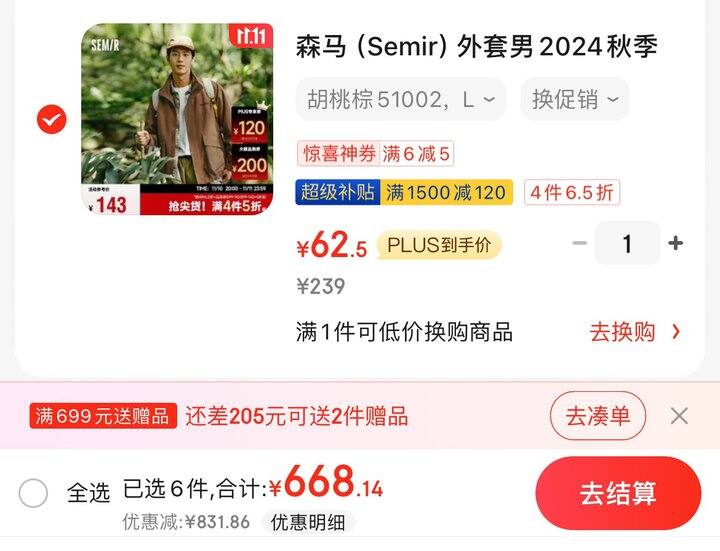This screenshot has width=720, height=551.
Task: Open the Semir jacket product thumbnail
Action: pos(177,119)
